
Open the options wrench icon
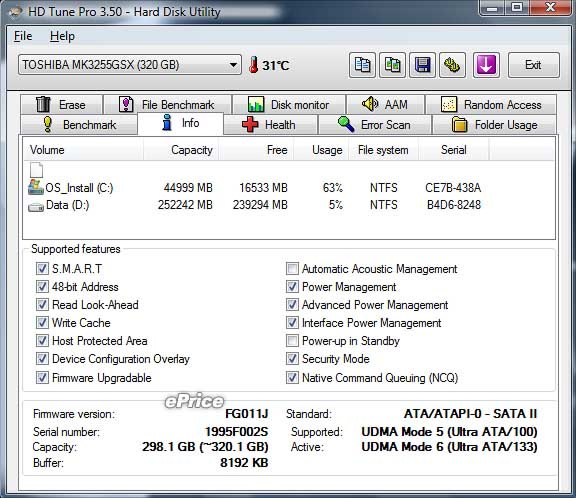452,65
